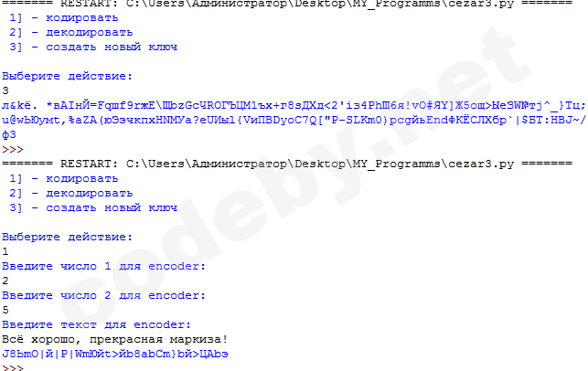Click the first RESTART cezar3.py header line

[x=287, y=4]
